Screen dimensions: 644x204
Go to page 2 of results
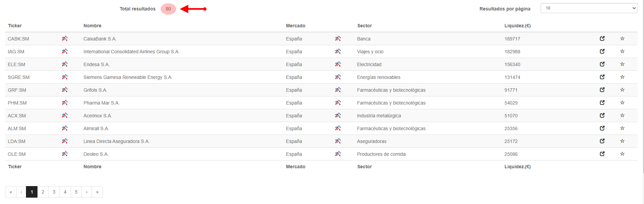[x=43, y=192]
